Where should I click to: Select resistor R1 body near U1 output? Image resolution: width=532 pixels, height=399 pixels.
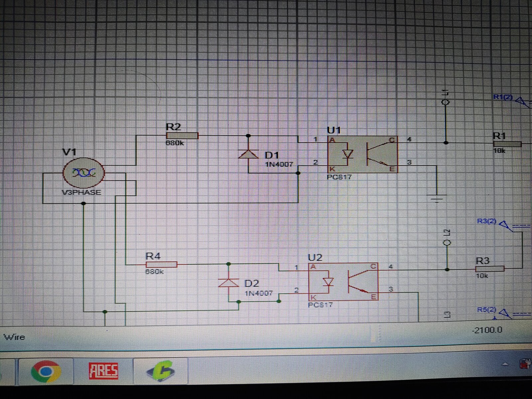(x=507, y=144)
